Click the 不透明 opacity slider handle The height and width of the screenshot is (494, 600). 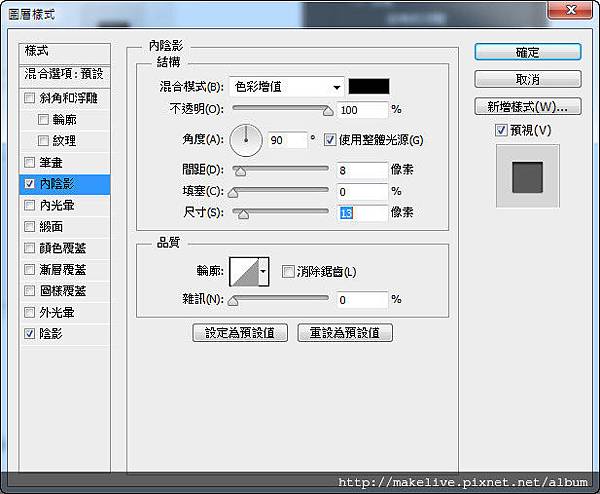click(x=328, y=111)
